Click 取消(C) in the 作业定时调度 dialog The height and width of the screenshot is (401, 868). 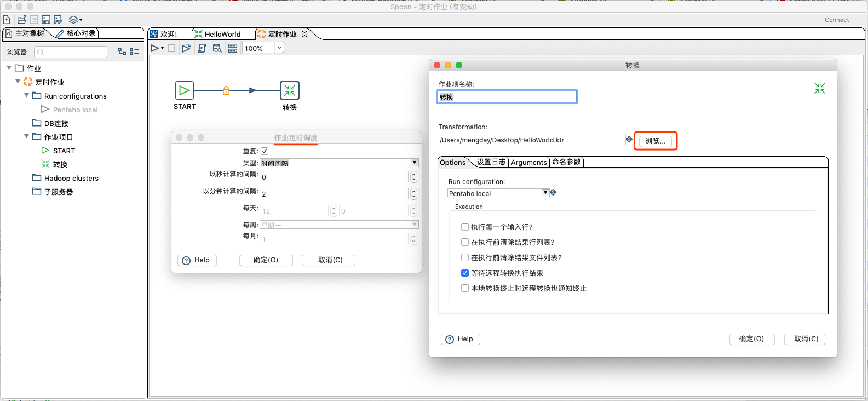pyautogui.click(x=329, y=260)
